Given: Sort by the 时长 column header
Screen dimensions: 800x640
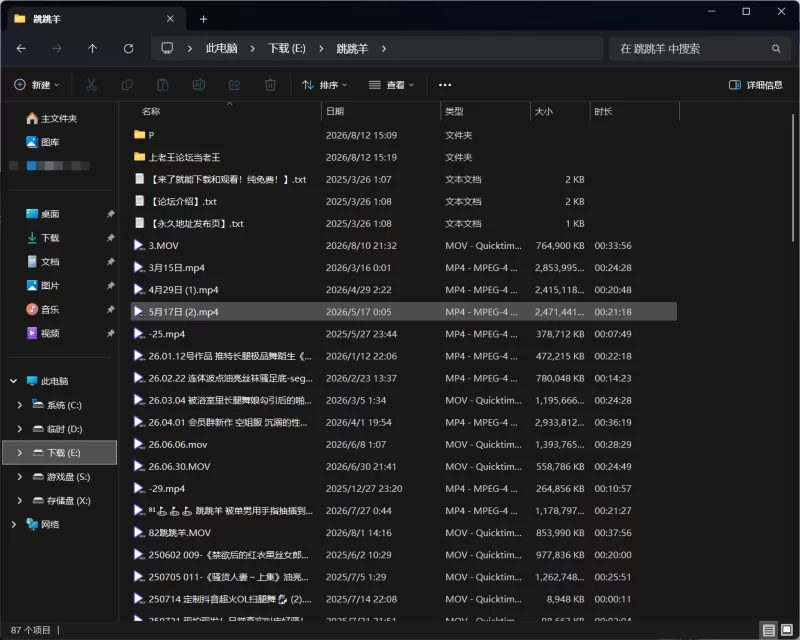Looking at the screenshot, I should coord(603,111).
